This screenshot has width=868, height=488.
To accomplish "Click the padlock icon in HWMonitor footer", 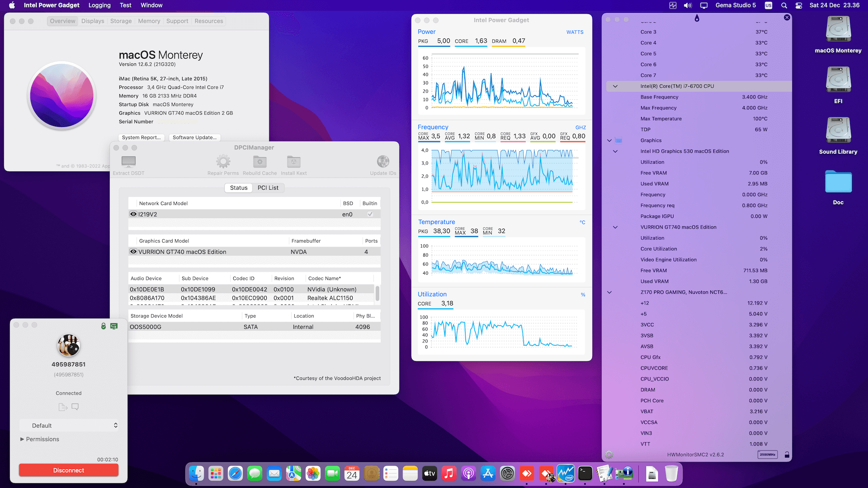I will pyautogui.click(x=787, y=455).
